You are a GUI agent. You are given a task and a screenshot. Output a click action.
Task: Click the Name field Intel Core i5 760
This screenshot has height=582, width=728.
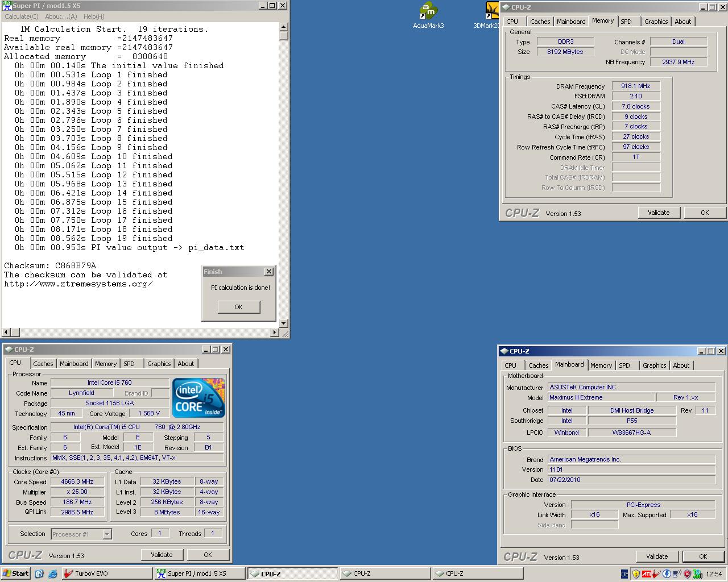click(110, 383)
